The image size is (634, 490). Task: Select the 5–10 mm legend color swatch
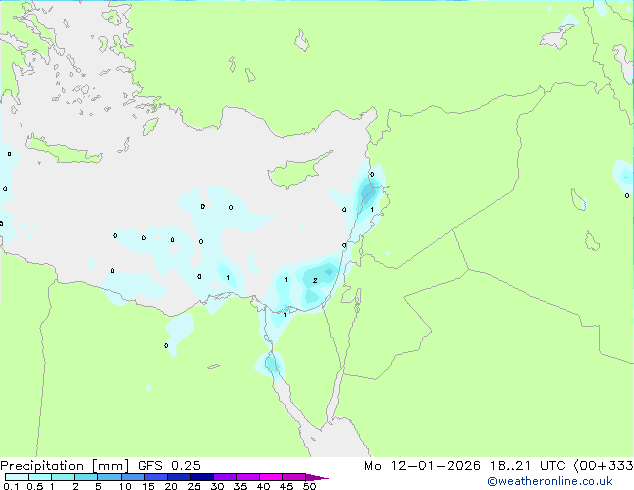coord(109,477)
